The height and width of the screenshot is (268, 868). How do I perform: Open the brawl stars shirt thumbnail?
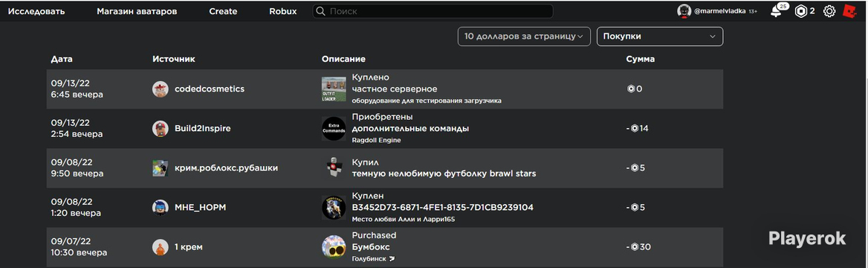334,168
